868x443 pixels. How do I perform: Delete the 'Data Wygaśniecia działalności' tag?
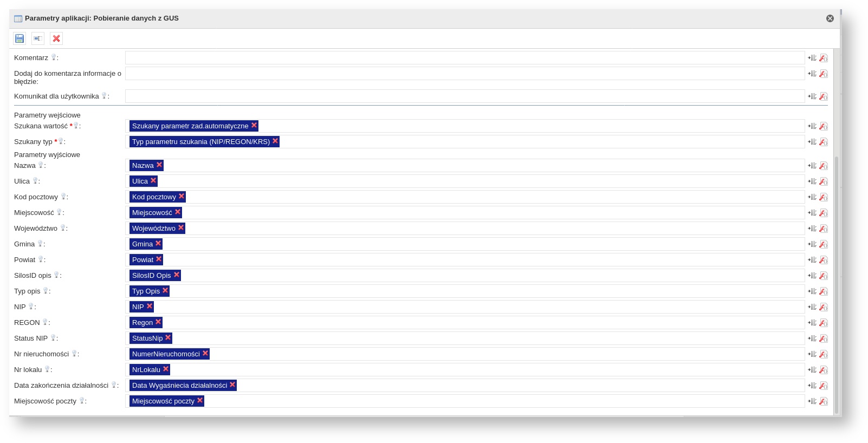click(x=232, y=385)
